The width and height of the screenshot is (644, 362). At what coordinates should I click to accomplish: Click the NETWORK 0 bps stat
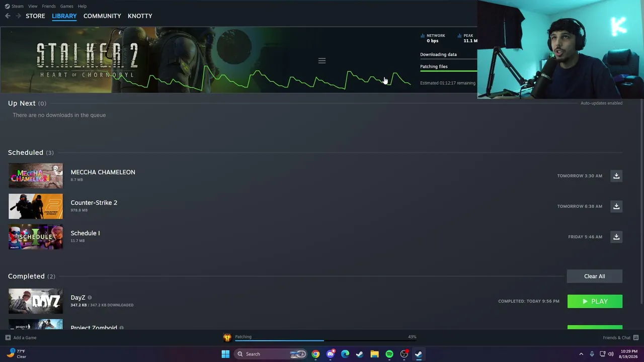pos(433,38)
